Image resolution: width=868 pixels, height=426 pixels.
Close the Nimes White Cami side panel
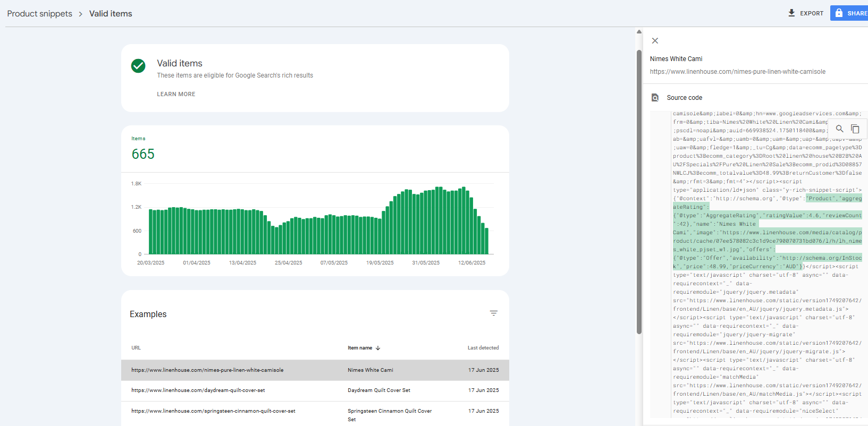coord(655,41)
